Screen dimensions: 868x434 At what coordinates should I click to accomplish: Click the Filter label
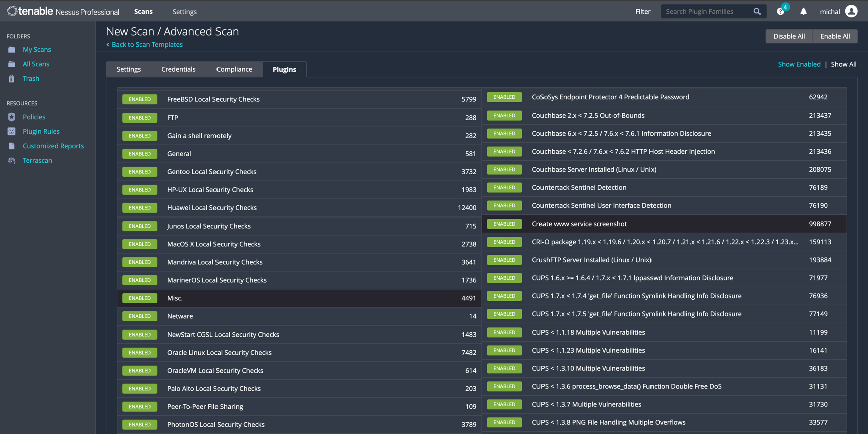pos(643,11)
